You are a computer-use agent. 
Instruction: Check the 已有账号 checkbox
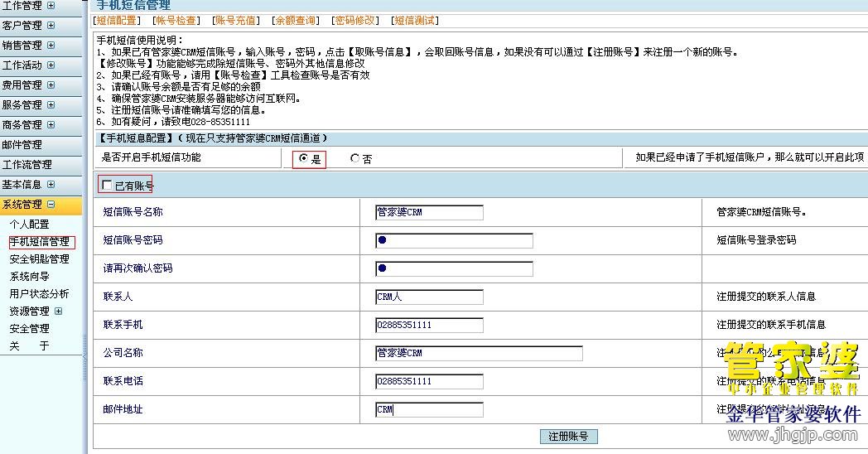coord(107,186)
